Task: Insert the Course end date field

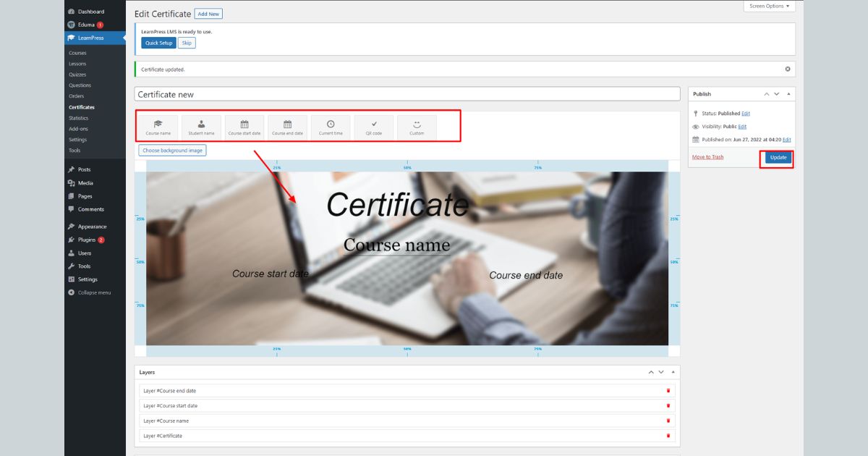Action: [x=287, y=127]
